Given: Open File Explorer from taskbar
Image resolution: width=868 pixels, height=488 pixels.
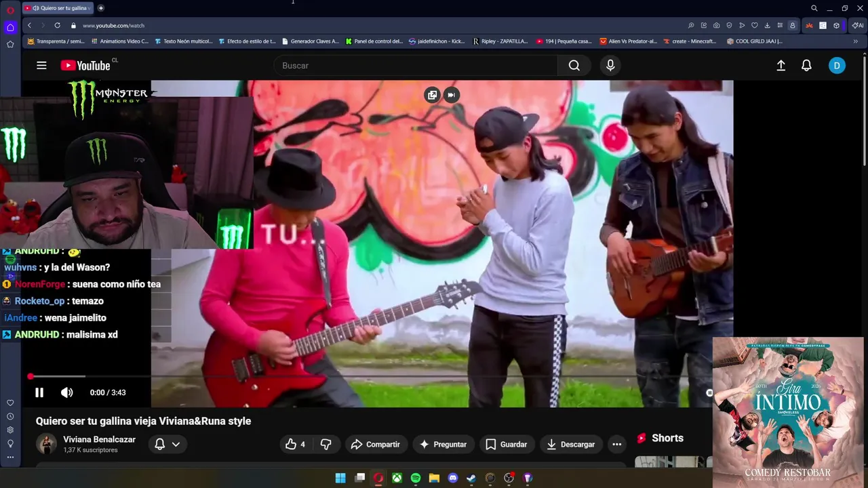Looking at the screenshot, I should click(434, 478).
